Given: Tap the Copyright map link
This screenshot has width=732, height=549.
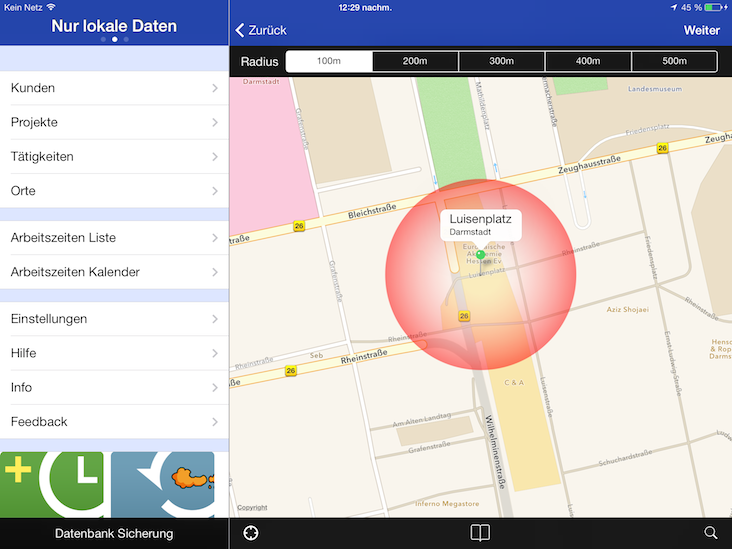Looking at the screenshot, I should 252,507.
